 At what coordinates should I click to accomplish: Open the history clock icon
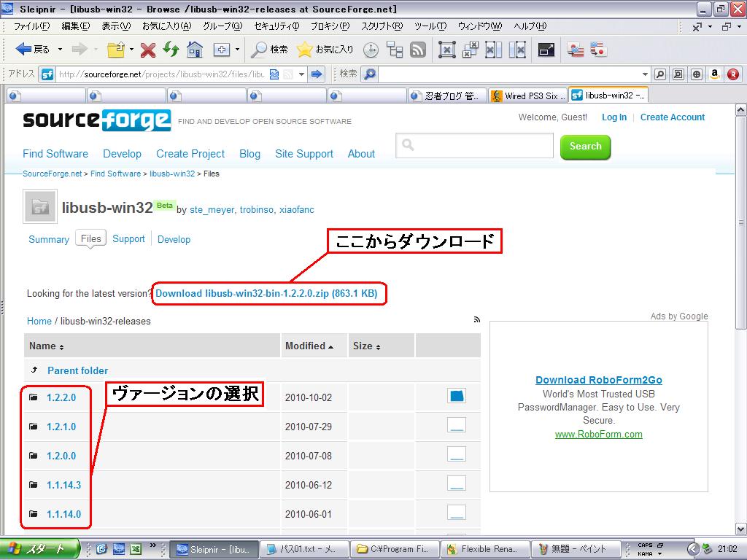371,50
